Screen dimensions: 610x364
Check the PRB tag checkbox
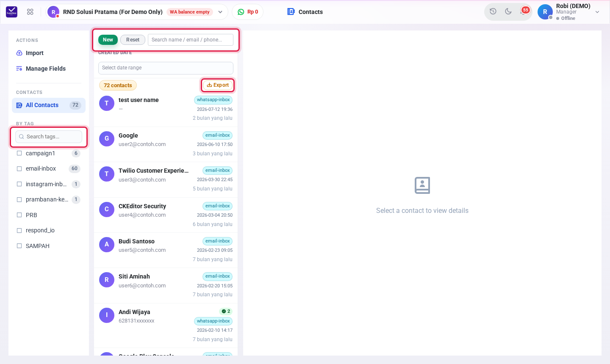19,215
